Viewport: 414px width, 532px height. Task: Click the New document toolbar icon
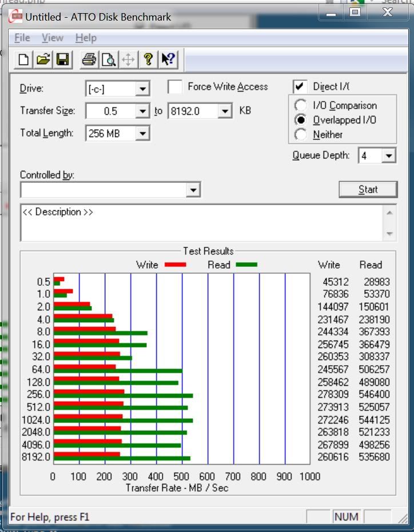23,59
